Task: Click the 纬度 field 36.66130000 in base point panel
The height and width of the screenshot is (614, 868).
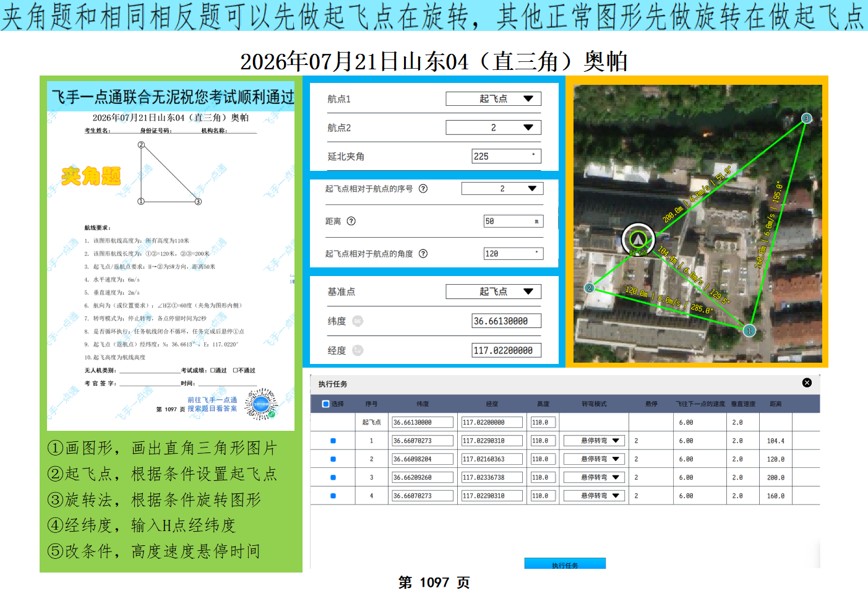Action: click(x=506, y=321)
